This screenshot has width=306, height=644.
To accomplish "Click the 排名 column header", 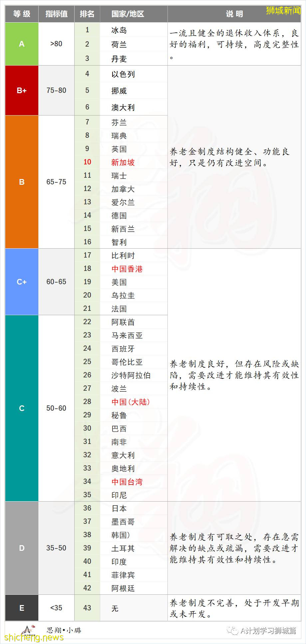I will pos(87,14).
